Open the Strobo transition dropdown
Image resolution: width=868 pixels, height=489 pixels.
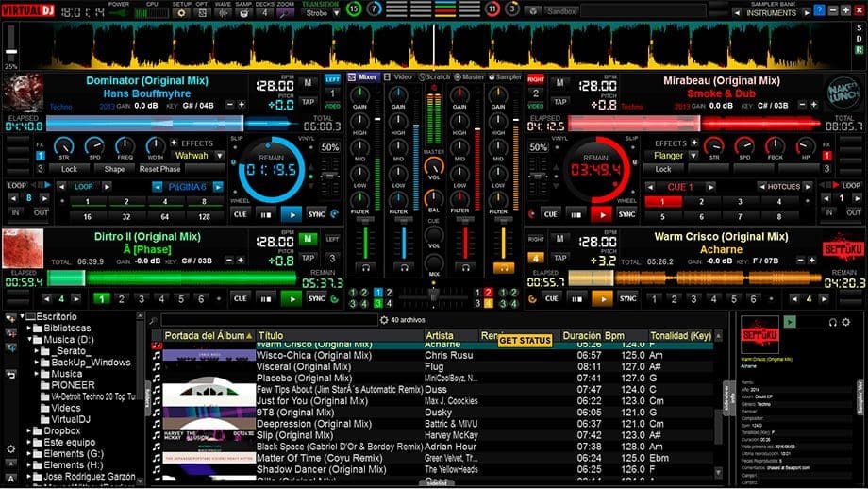click(336, 12)
